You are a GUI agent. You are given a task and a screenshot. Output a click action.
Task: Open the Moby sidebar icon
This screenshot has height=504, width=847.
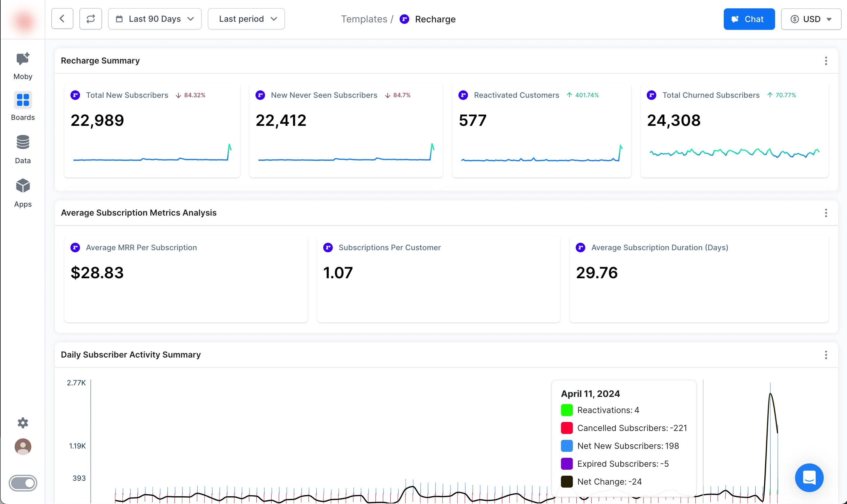click(23, 59)
